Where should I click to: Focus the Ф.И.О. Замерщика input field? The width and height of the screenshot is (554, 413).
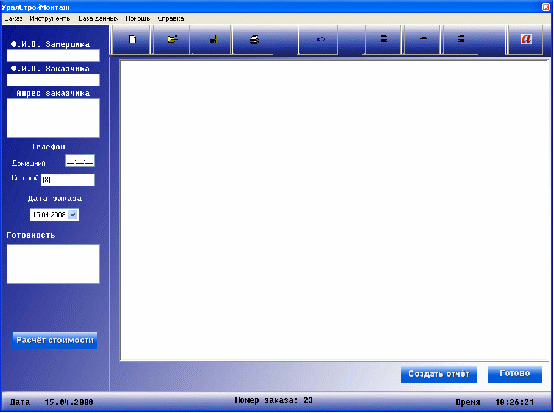coord(53,55)
